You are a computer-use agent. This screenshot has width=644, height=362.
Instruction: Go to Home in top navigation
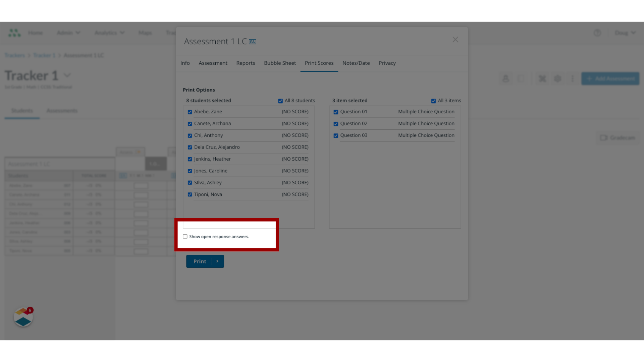(35, 33)
